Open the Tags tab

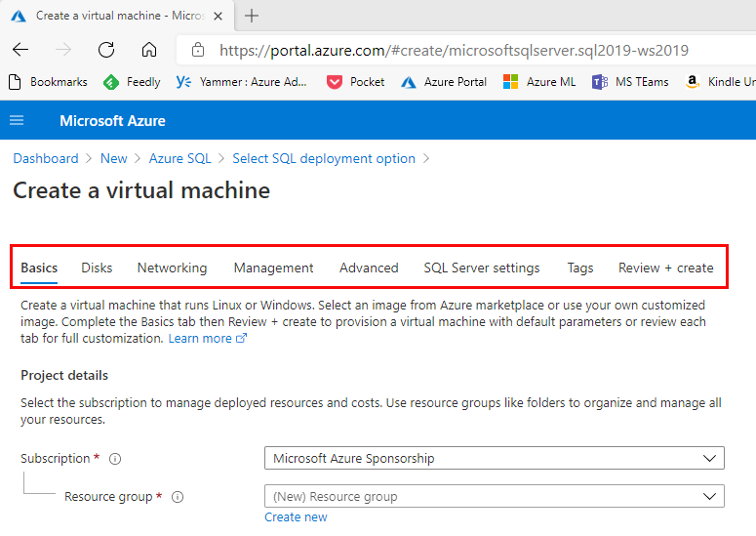[580, 268]
